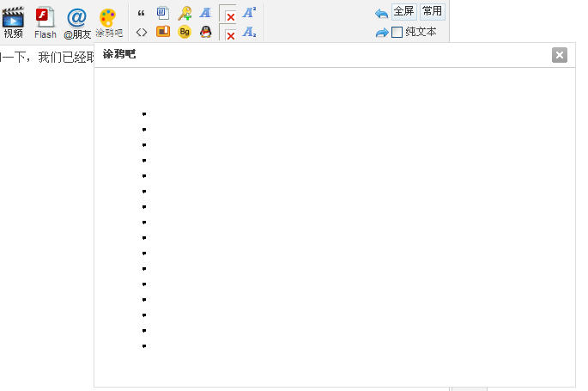This screenshot has height=391, width=588.
Task: Close the 涂鸦吧 dialog panel
Action: point(560,56)
